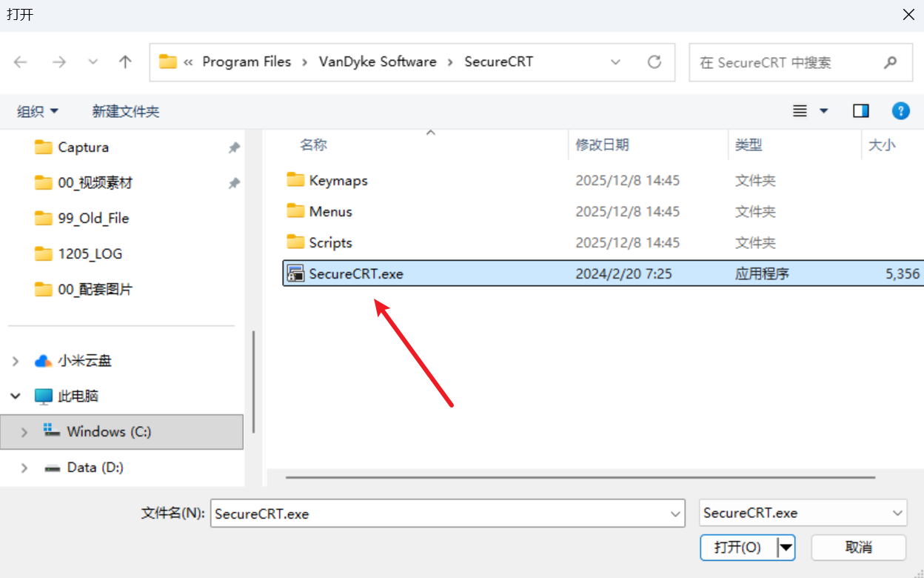Click the search magnifier icon
Viewport: 924px width, 578px height.
pyautogui.click(x=891, y=62)
